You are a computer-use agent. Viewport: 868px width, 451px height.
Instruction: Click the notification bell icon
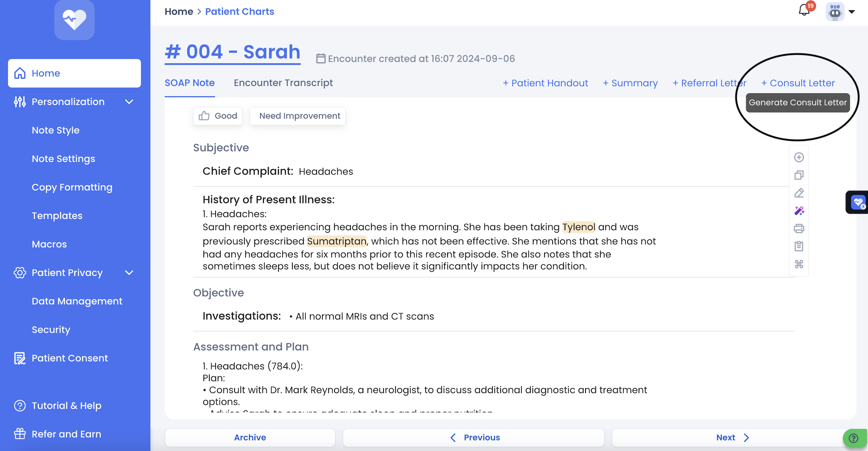tap(804, 10)
